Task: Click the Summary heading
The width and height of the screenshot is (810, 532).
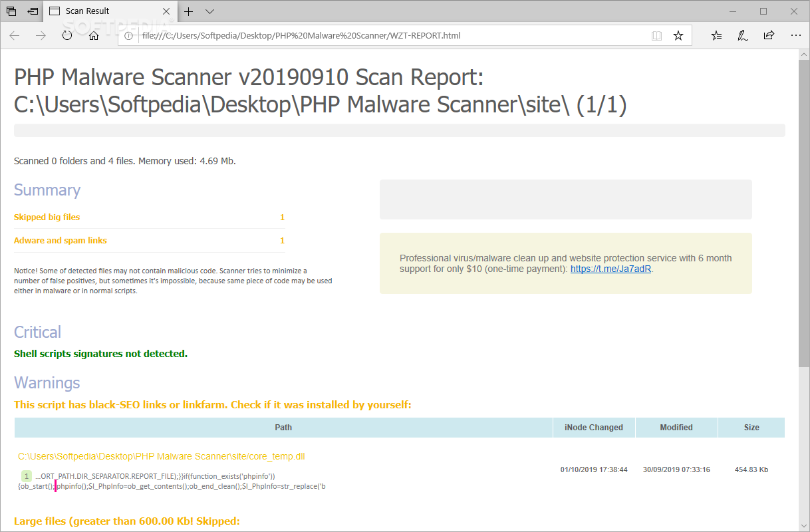Action: (x=47, y=190)
